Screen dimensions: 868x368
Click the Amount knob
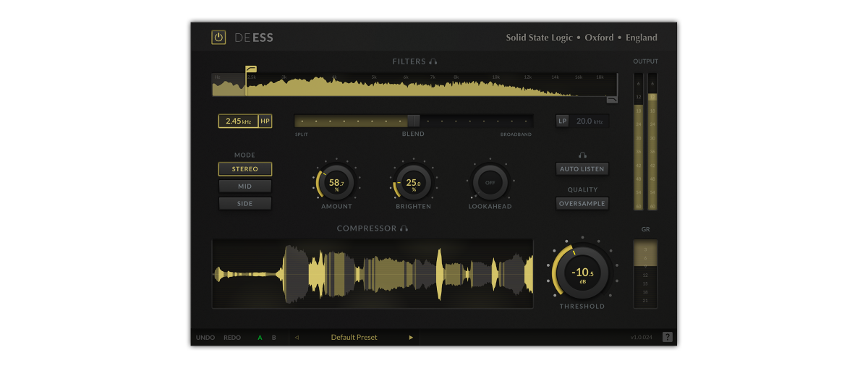(x=336, y=182)
